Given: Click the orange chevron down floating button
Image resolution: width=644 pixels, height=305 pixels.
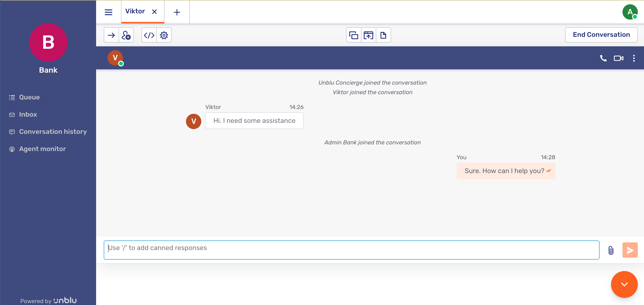Looking at the screenshot, I should [x=624, y=284].
